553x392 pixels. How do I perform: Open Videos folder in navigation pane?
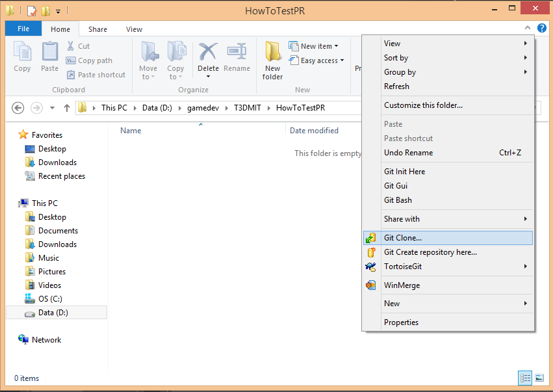coord(50,285)
